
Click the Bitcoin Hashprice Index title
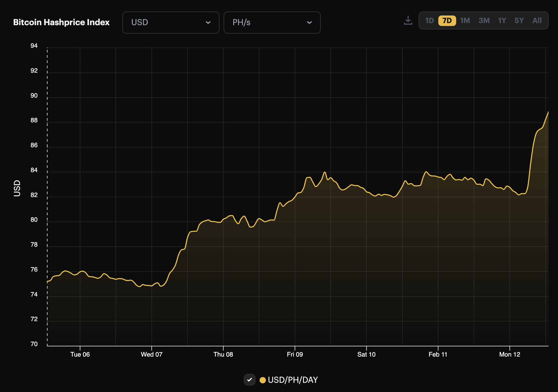coord(61,22)
